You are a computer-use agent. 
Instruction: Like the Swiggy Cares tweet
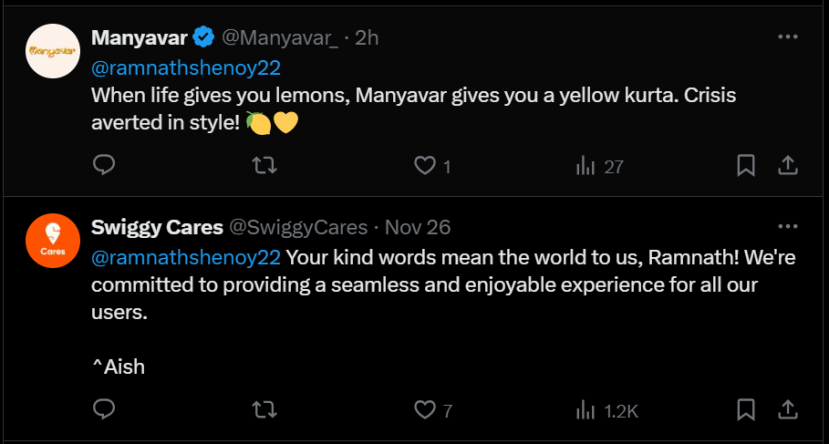pyautogui.click(x=425, y=409)
